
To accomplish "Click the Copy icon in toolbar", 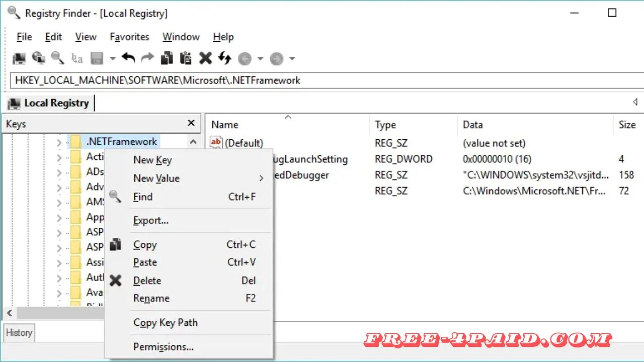I will click(x=167, y=58).
